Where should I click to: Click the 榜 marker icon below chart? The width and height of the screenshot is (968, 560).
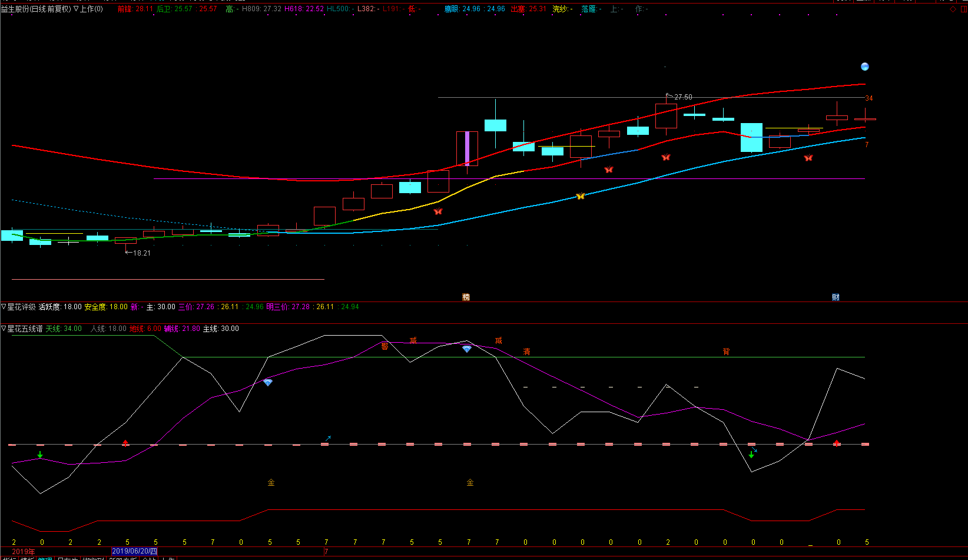(466, 297)
